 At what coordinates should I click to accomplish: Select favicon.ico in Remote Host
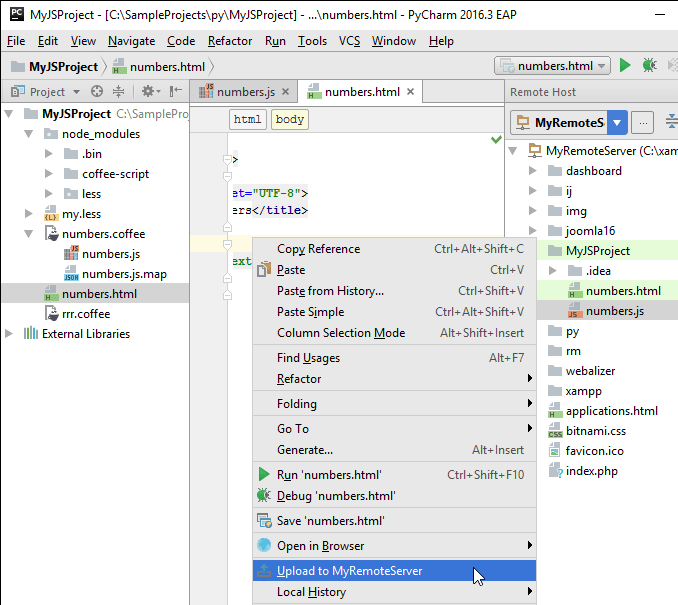[x=586, y=451]
